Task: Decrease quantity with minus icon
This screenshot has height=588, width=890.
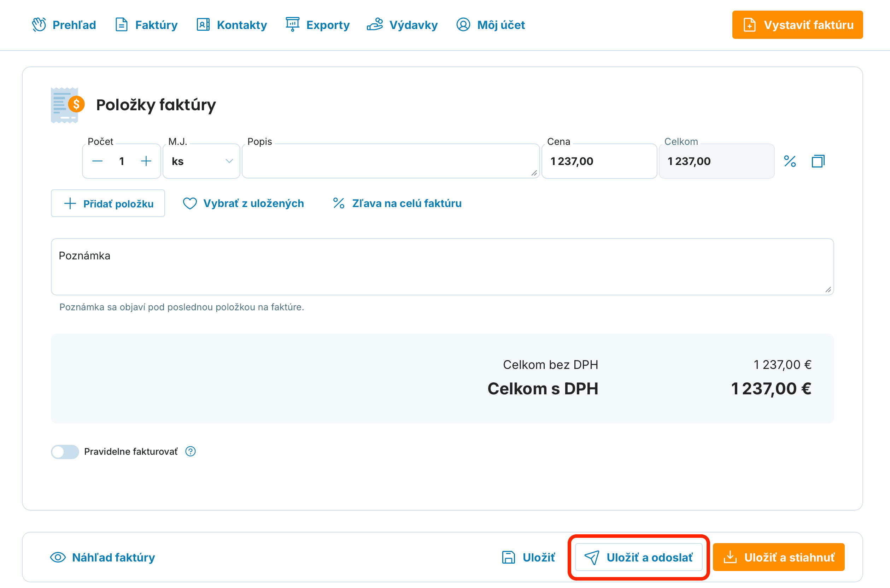Action: 97,161
